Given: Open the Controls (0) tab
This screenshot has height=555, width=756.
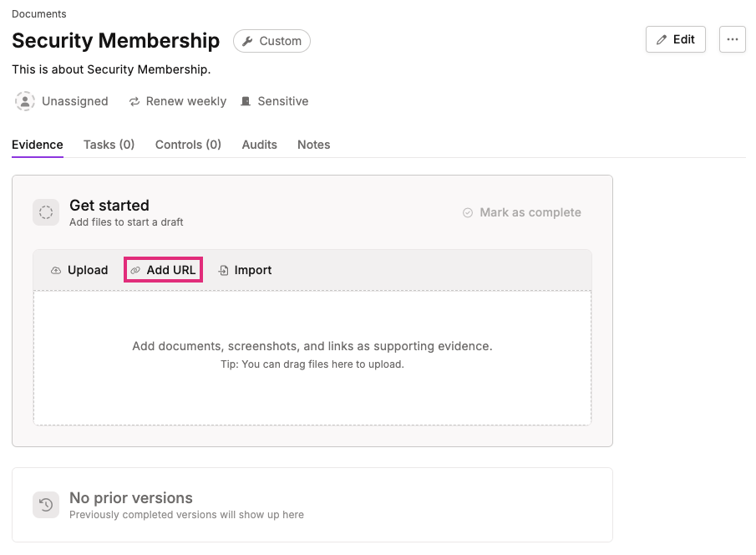Looking at the screenshot, I should click(188, 145).
